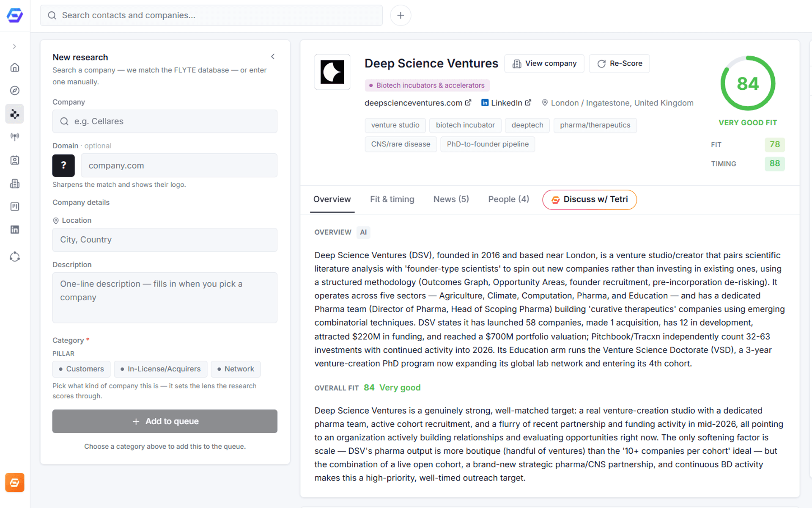Open the compass discover icon
812x508 pixels.
pyautogui.click(x=15, y=91)
